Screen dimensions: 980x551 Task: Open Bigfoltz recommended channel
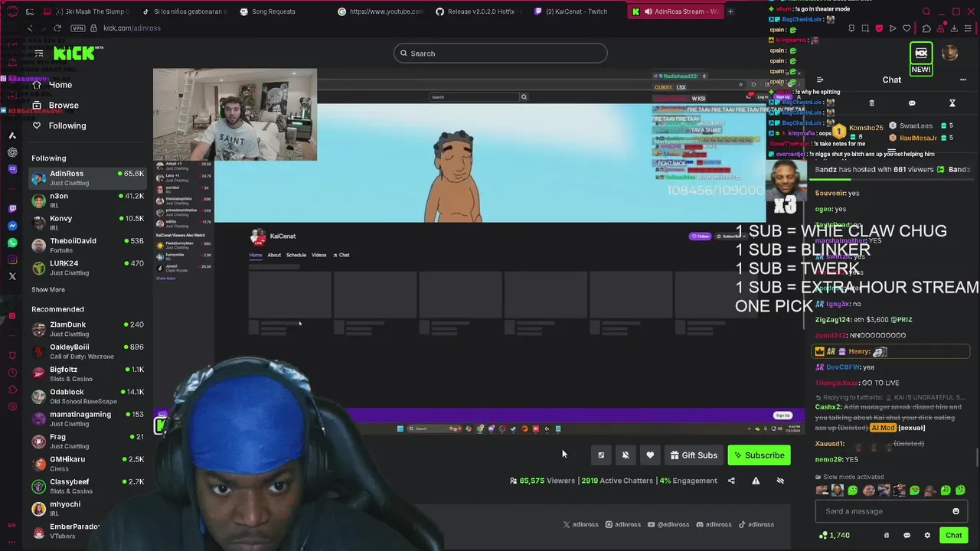click(87, 373)
